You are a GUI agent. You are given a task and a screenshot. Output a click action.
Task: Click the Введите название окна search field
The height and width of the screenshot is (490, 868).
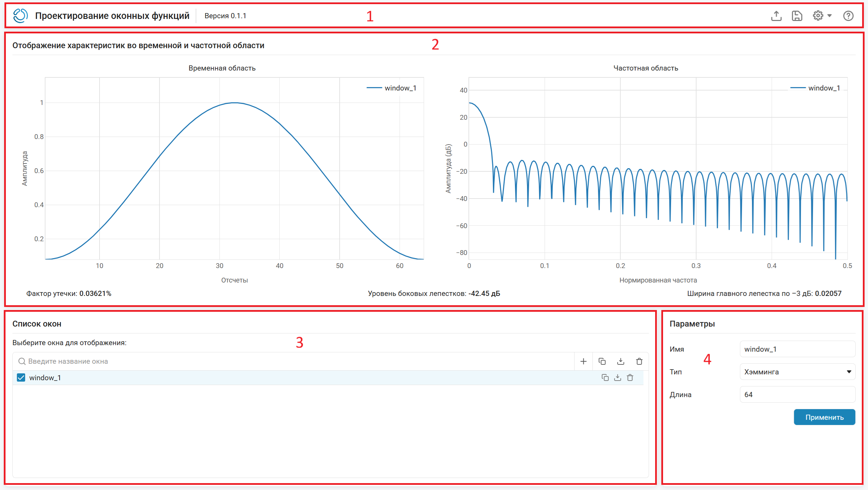pyautogui.click(x=293, y=361)
